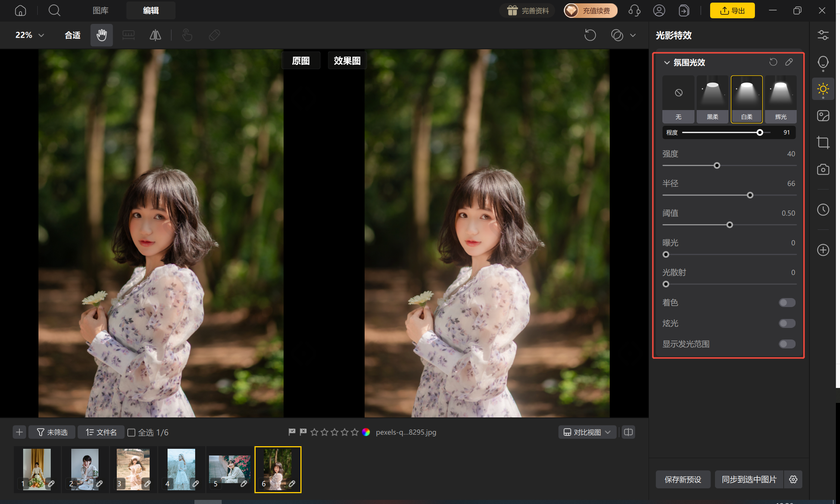This screenshot has height=504, width=840.
Task: Open the basic adjustments sliders panel
Action: pos(823,35)
